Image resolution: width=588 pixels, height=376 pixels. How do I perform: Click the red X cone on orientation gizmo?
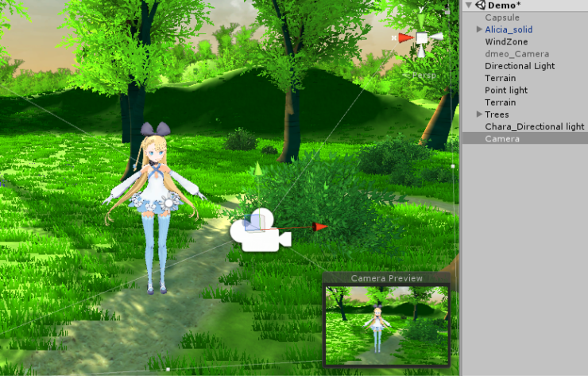pos(404,37)
